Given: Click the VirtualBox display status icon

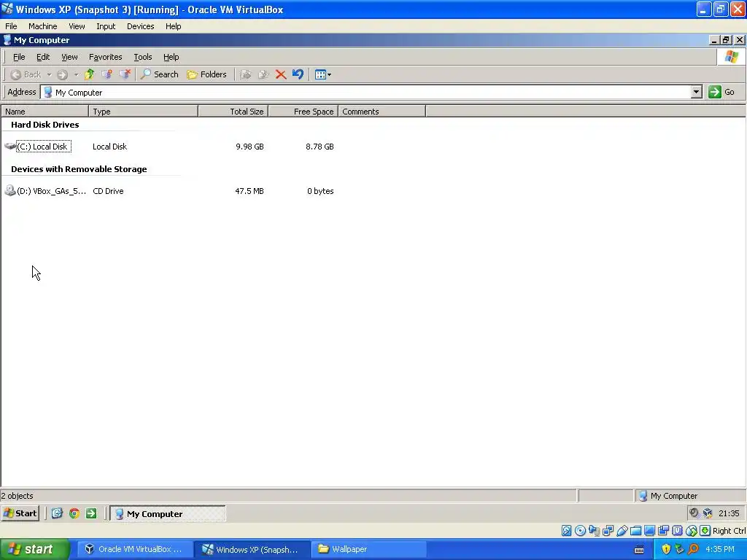Looking at the screenshot, I should (x=649, y=531).
